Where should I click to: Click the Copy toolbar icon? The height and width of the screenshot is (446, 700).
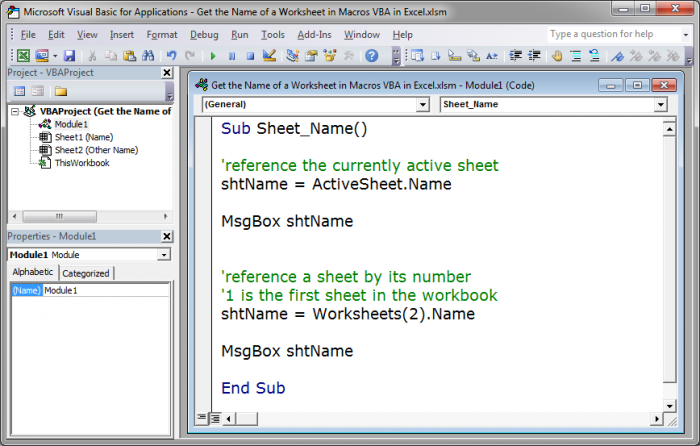[x=111, y=56]
